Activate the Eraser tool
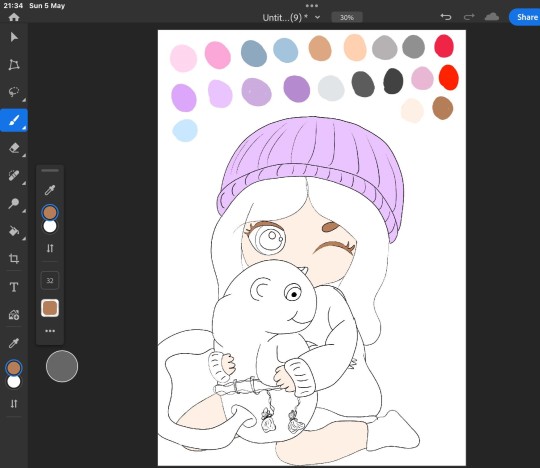 14,148
